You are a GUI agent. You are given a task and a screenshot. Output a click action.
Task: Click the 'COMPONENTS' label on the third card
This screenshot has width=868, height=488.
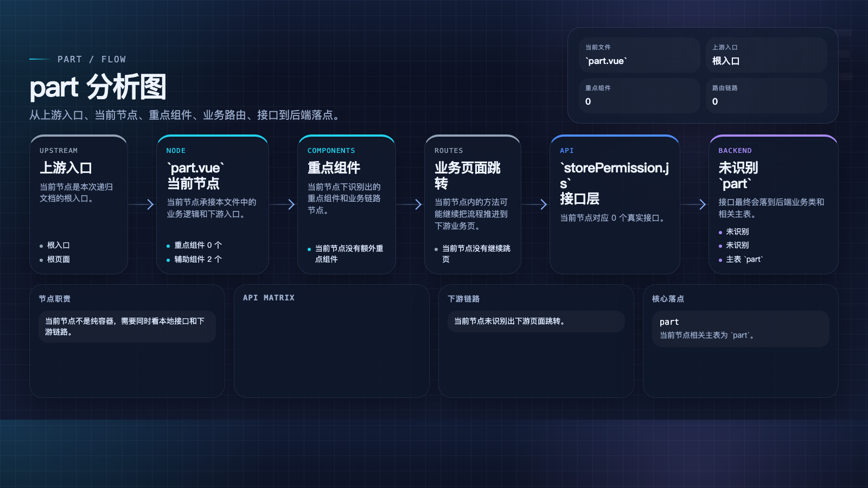click(x=331, y=151)
